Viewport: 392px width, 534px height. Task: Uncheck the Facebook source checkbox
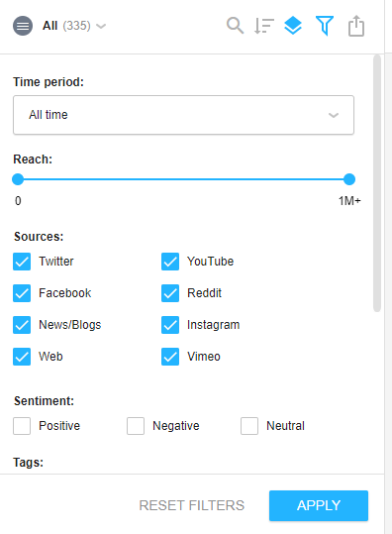tap(22, 293)
